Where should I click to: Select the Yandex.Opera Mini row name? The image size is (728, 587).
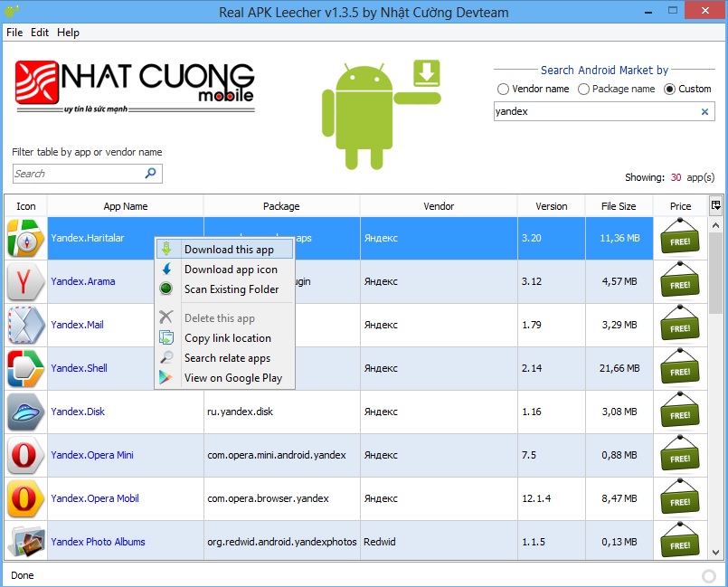92,455
